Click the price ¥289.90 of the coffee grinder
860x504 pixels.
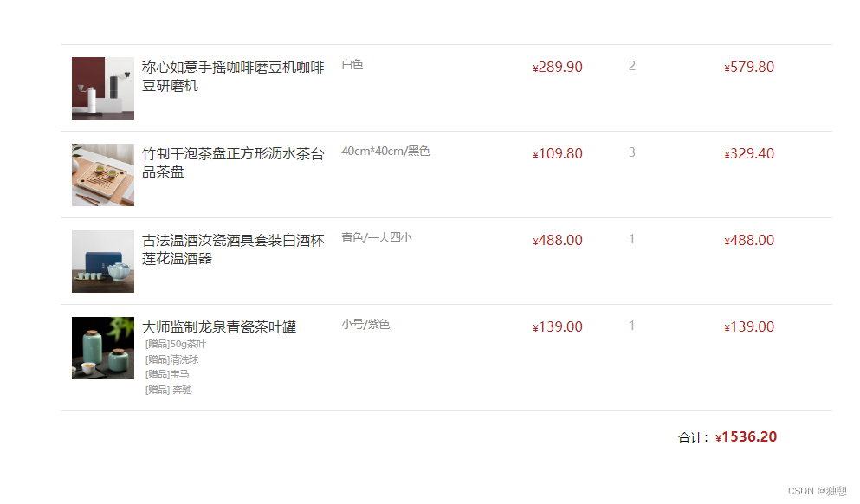click(x=558, y=67)
